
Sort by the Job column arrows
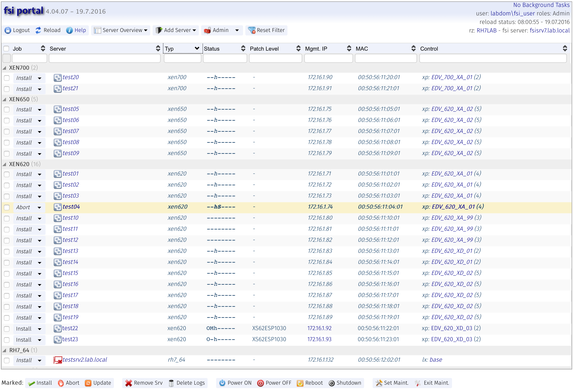coord(43,48)
